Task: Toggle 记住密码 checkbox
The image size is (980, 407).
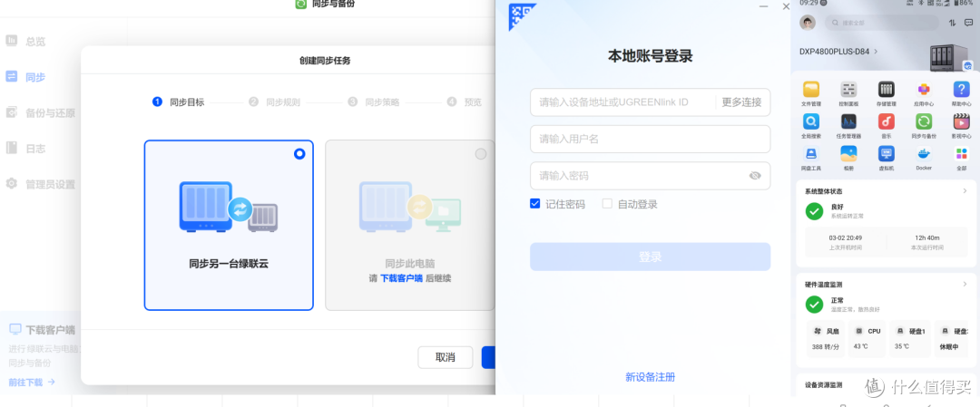Action: [534, 203]
